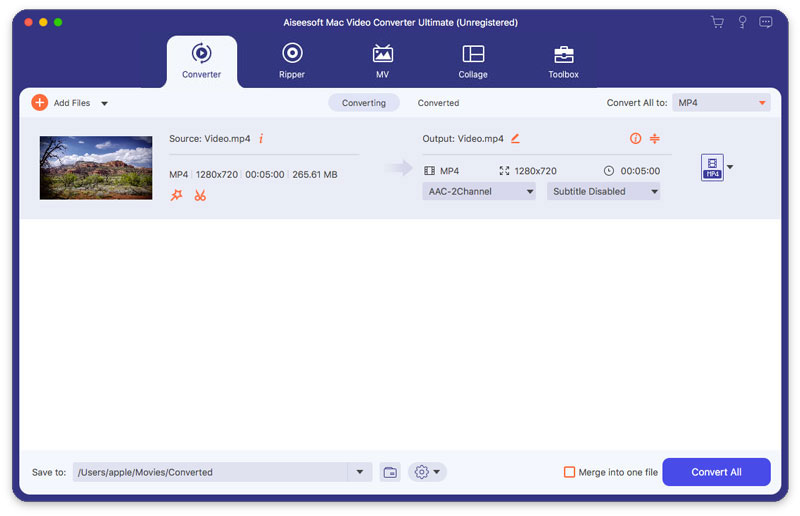Click the output resolution 1280x720 icon

pyautogui.click(x=504, y=171)
